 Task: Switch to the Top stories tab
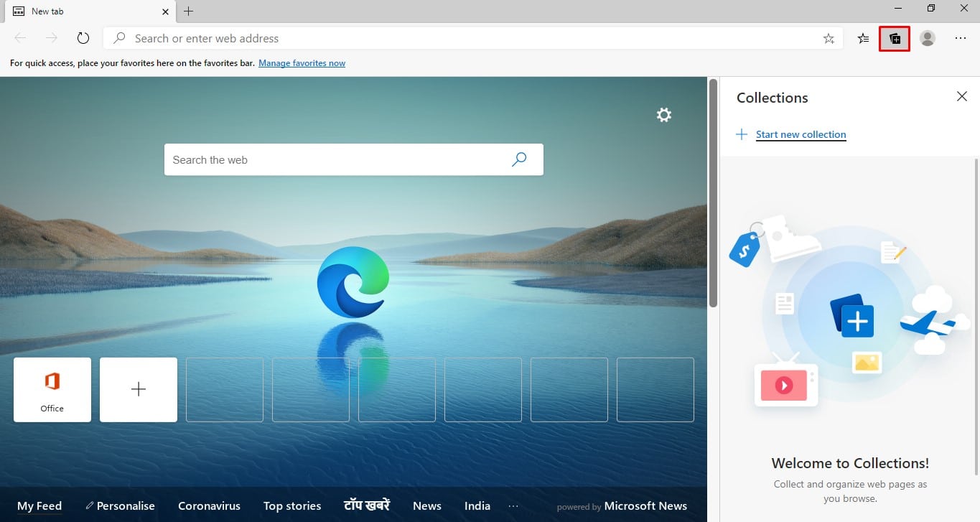(292, 506)
